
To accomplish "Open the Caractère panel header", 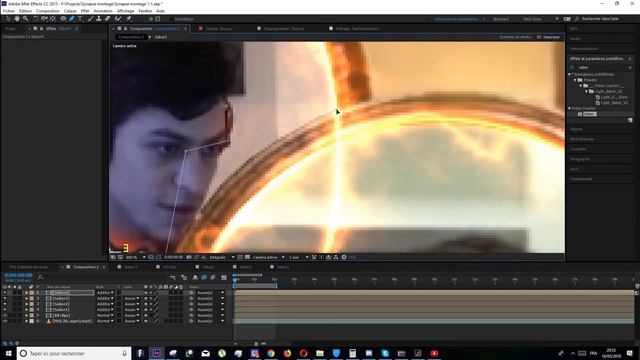I will [x=578, y=149].
